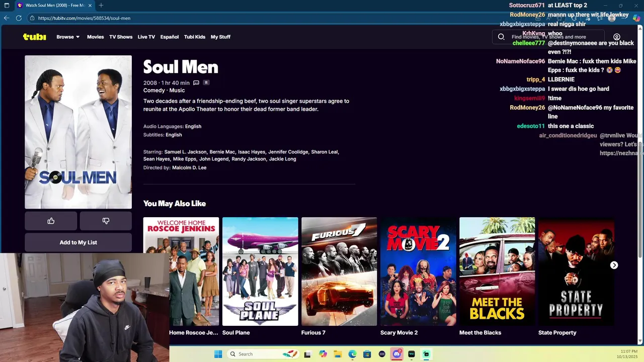This screenshot has width=644, height=362.
Task: Open Bernie Mac's page
Action: (x=222, y=152)
